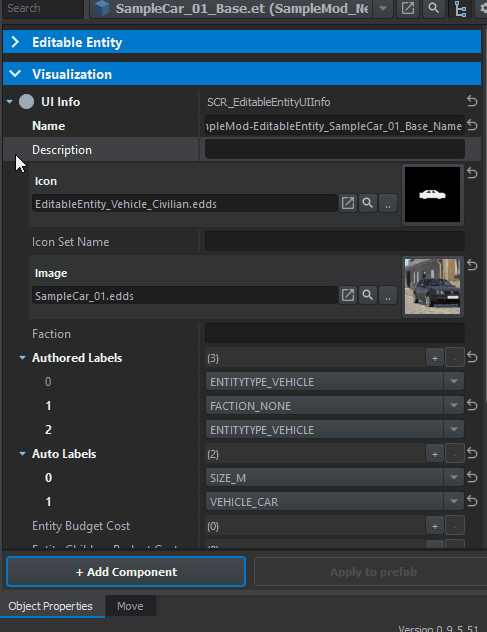Collapse the UI Info tree arrow

coord(10,102)
